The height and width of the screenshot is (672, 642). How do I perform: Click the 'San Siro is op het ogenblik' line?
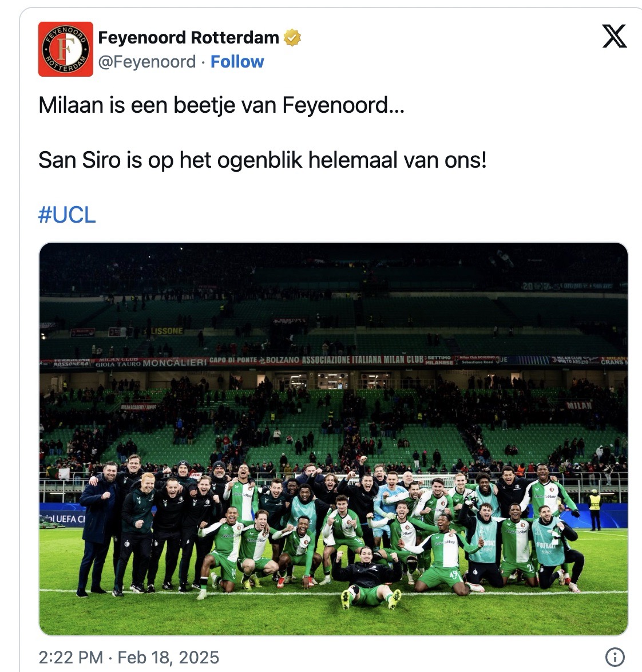[262, 160]
